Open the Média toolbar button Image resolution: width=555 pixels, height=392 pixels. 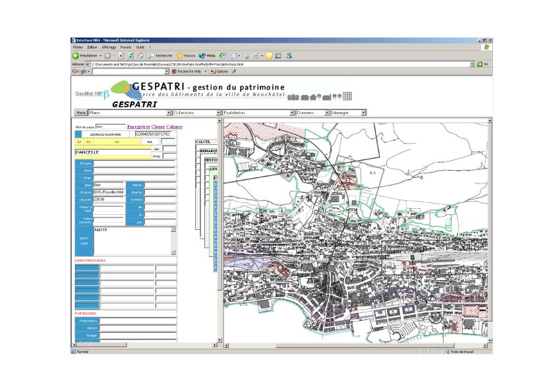[208, 55]
